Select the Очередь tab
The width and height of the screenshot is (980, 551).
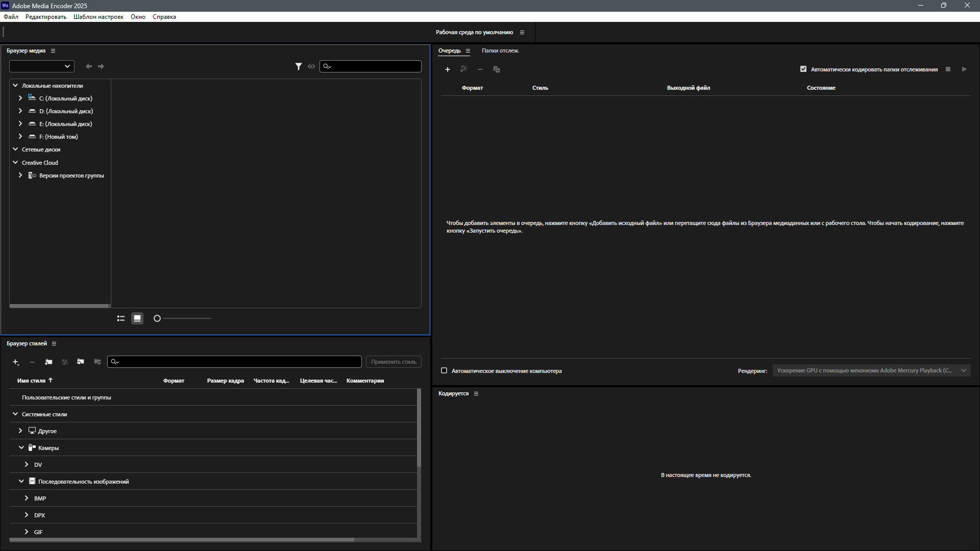[x=450, y=51]
